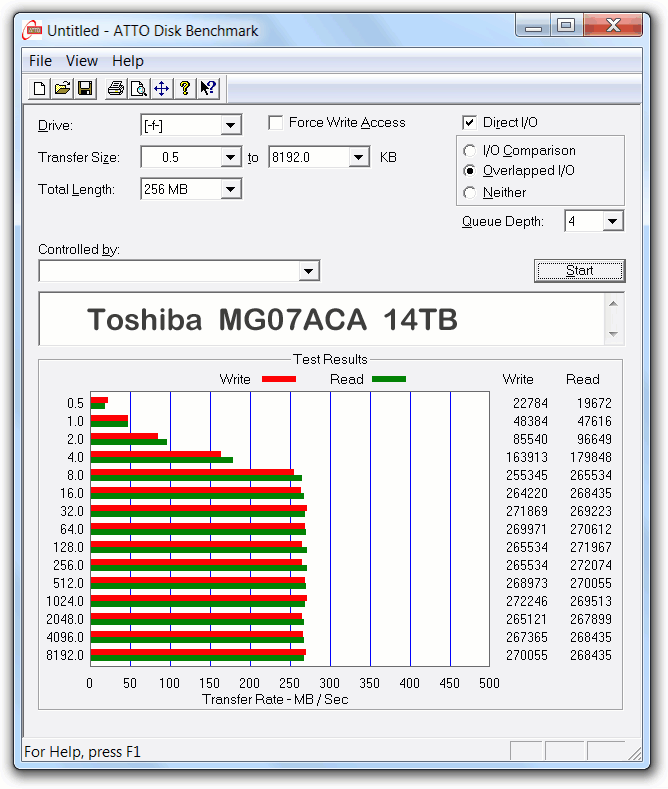
Task: Click the New document toolbar icon
Action: tap(39, 89)
